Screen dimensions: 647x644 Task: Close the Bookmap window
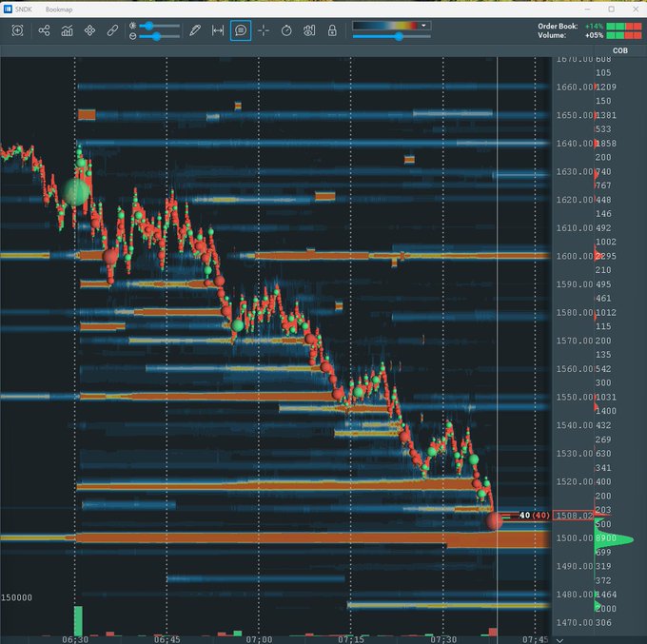[x=636, y=10]
